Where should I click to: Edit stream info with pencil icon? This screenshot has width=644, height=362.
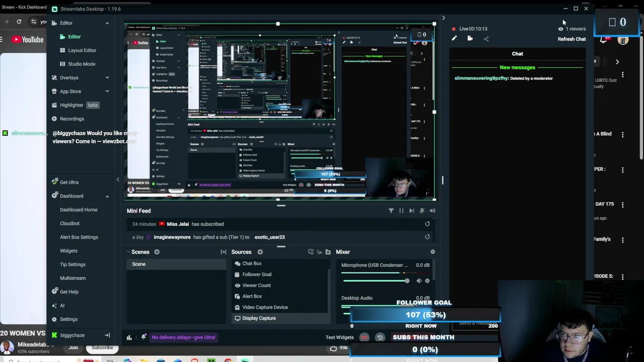(454, 38)
